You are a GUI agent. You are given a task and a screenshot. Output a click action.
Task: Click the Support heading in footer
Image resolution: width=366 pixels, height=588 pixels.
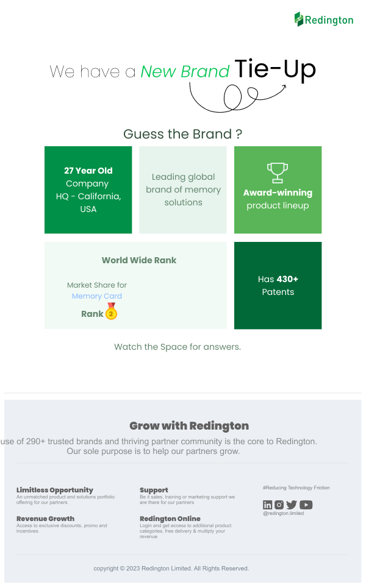(x=154, y=490)
